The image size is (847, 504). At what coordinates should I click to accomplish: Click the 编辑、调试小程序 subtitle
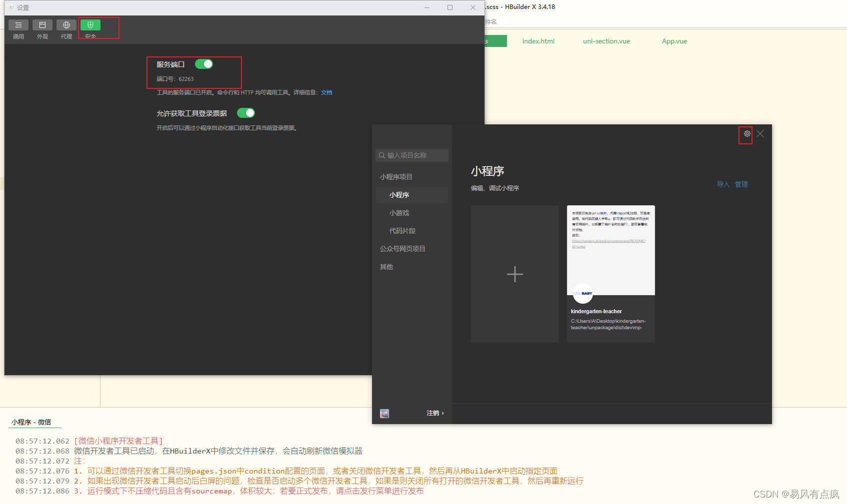495,188
